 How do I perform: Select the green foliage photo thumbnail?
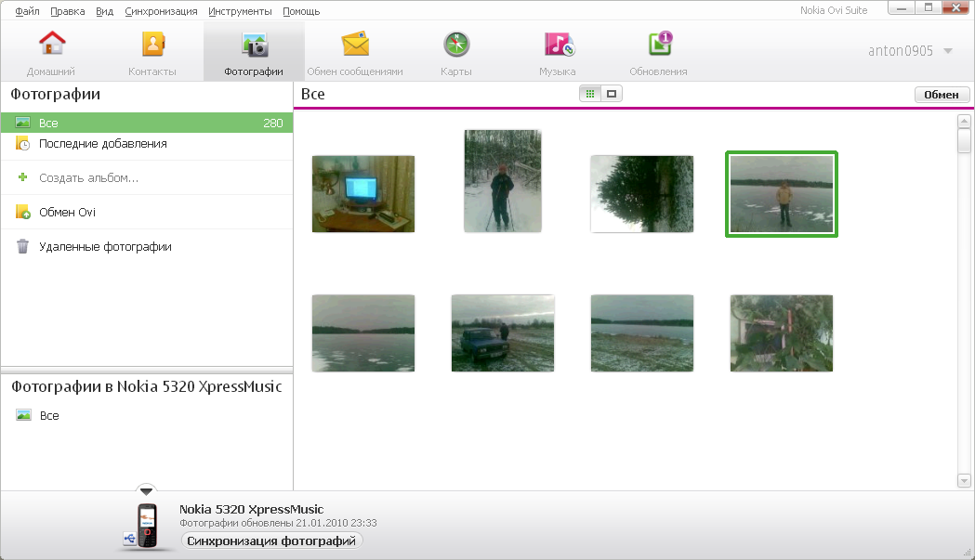point(782,333)
